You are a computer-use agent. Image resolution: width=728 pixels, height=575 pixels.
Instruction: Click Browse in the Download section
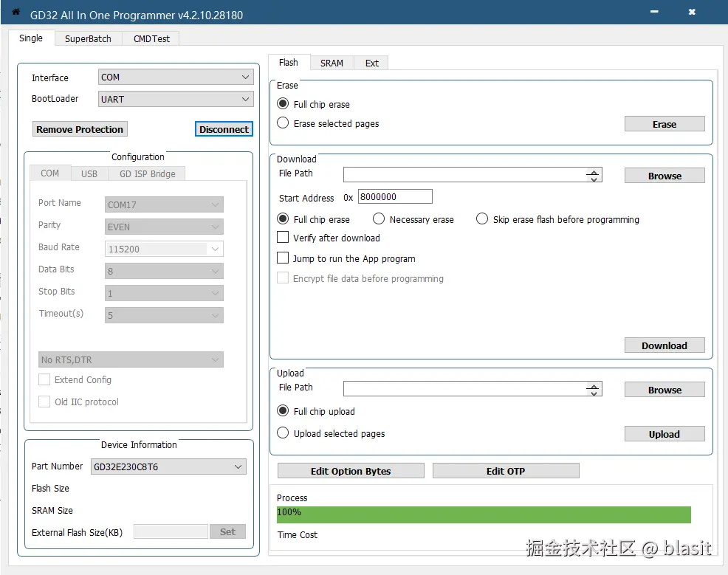coord(665,176)
